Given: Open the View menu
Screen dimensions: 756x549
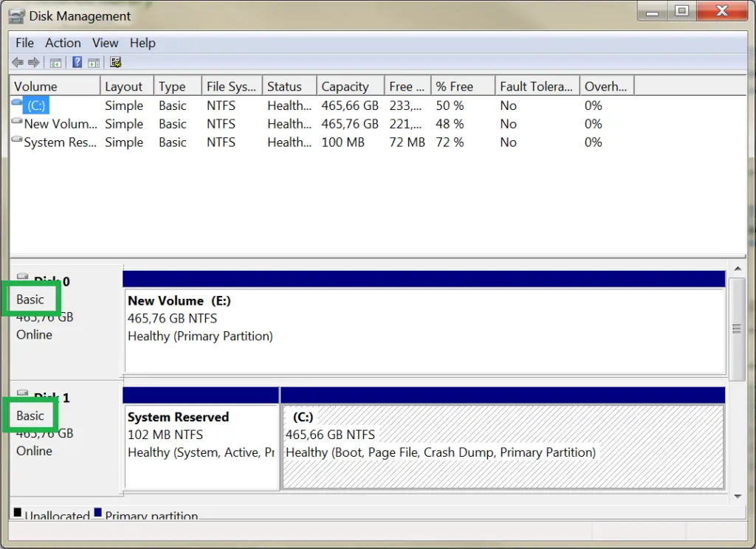Looking at the screenshot, I should point(105,43).
